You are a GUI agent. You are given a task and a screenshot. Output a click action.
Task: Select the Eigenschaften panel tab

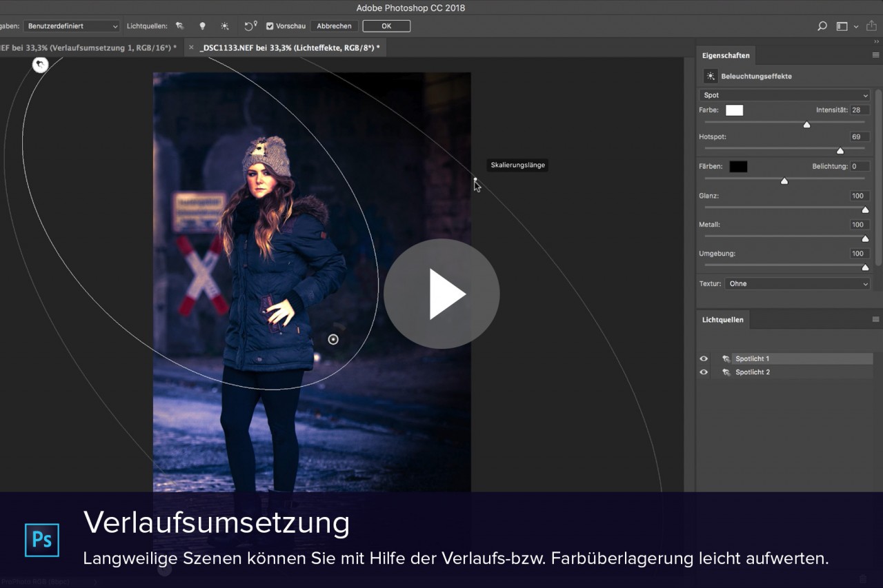coord(726,55)
